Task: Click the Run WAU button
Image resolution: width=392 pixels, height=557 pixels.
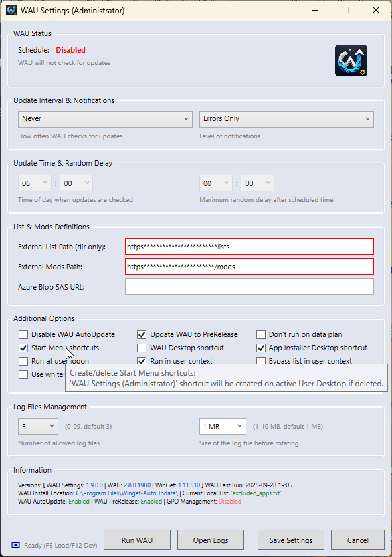Action: pos(137,540)
